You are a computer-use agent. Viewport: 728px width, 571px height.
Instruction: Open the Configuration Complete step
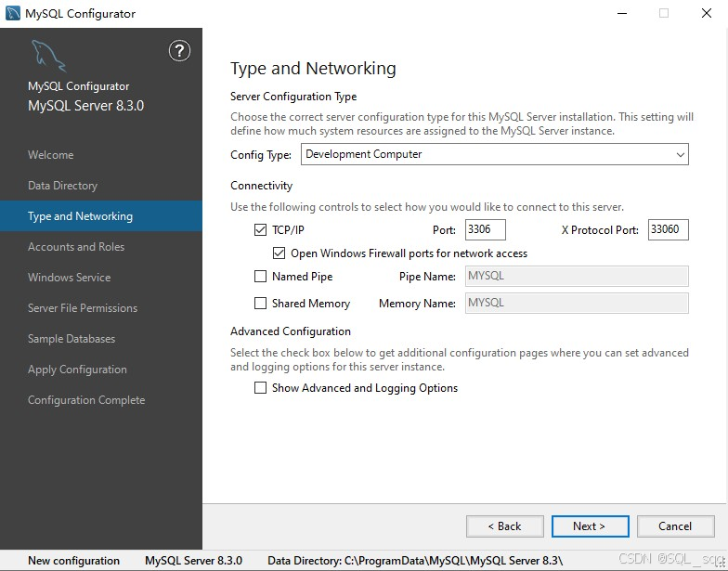click(86, 399)
